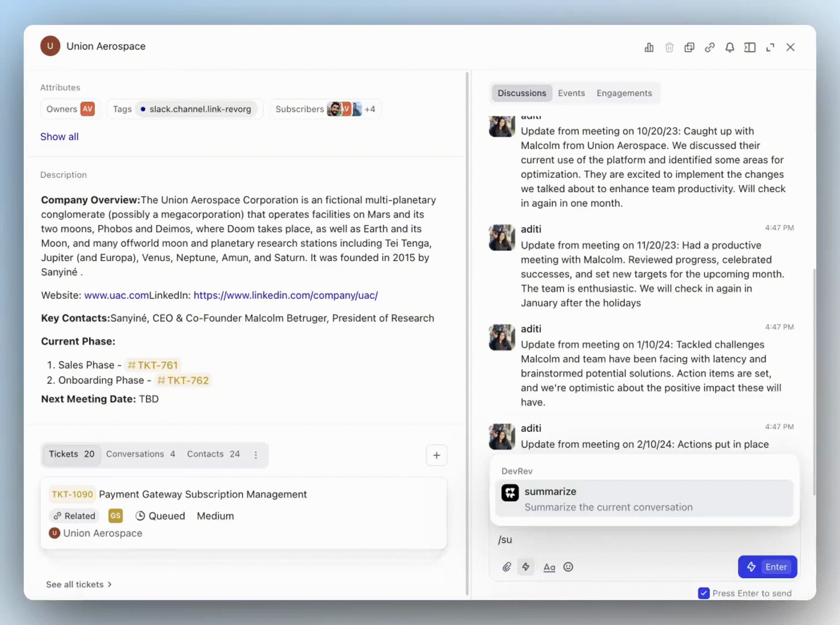
Task: Click Show all attributes
Action: tap(60, 136)
